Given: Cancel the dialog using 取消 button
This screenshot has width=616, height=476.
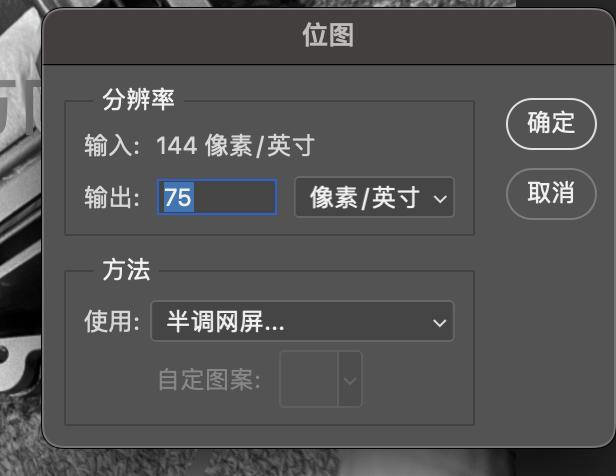Looking at the screenshot, I should pyautogui.click(x=551, y=194).
